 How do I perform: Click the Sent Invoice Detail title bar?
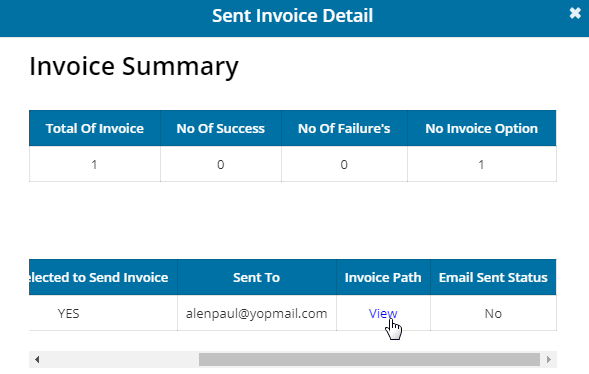click(x=292, y=16)
